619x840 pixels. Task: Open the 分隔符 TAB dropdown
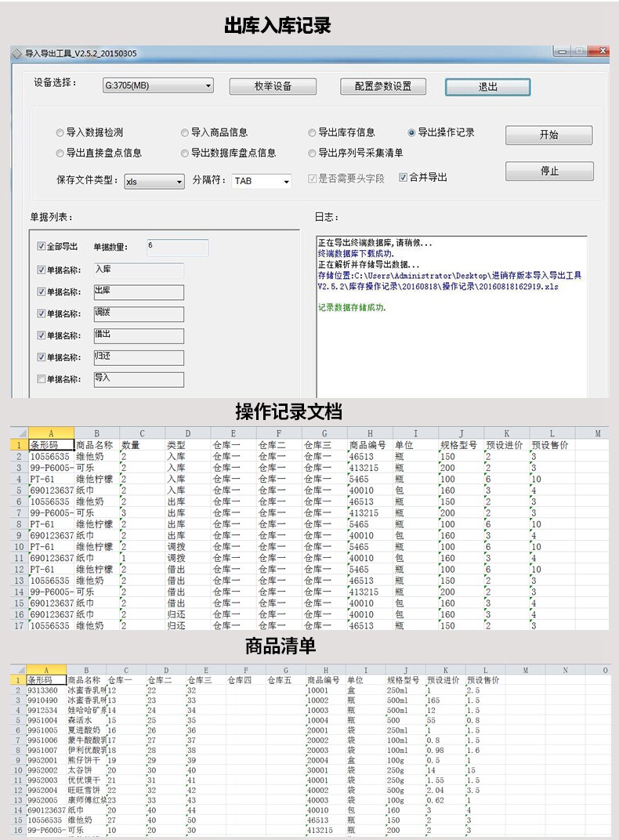261,181
